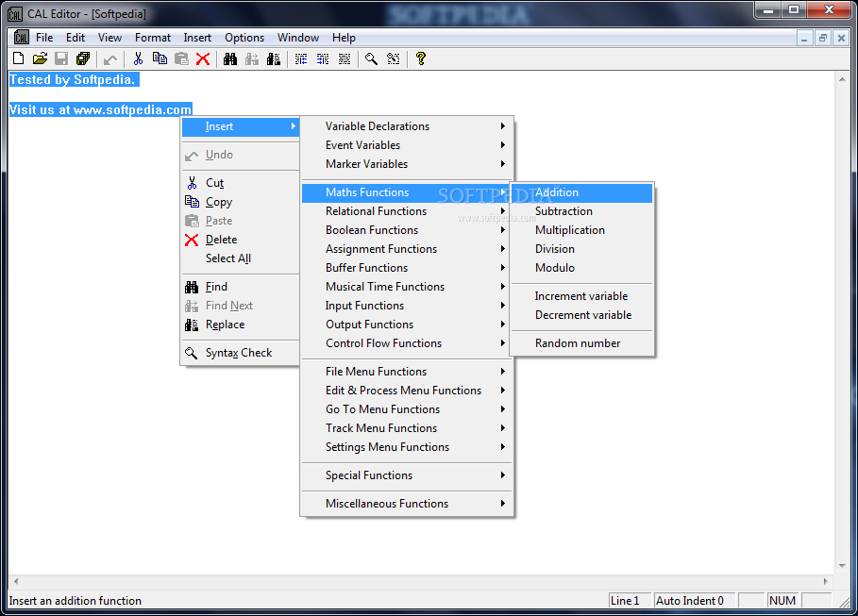The width and height of the screenshot is (858, 616).
Task: Click the Line 1 status bar field
Action: point(630,601)
